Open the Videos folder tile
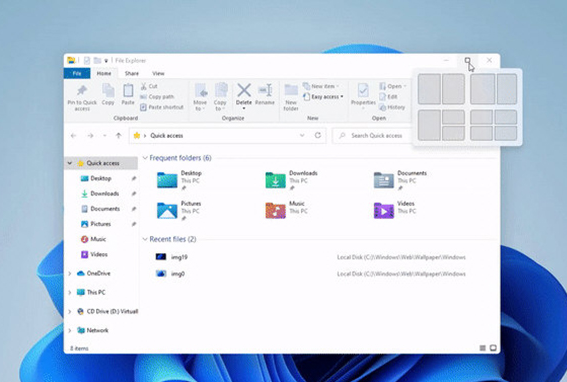 (x=395, y=210)
